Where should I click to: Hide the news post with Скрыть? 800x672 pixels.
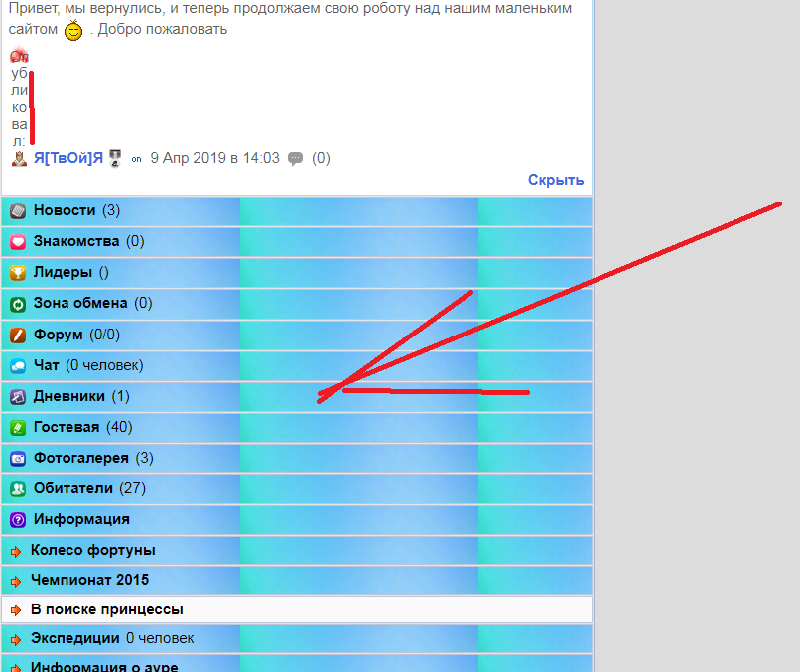pos(555,180)
